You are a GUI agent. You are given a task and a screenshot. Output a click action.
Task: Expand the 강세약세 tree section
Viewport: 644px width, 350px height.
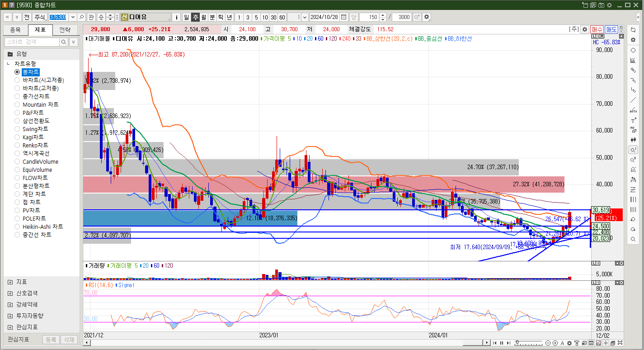(10, 304)
